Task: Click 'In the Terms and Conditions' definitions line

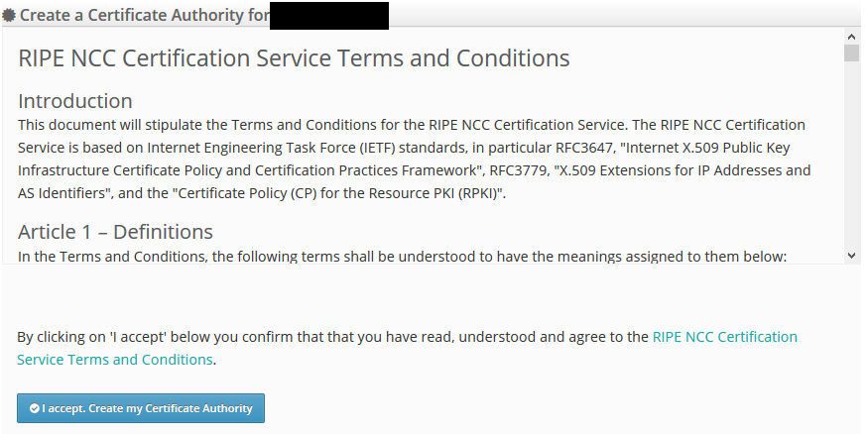Action: tap(402, 257)
